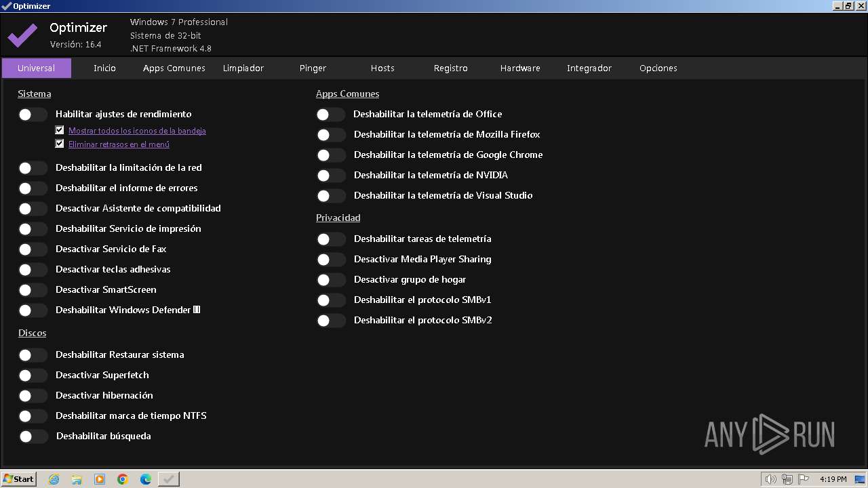Toggle Desactivar Media Player Sharing

click(331, 260)
